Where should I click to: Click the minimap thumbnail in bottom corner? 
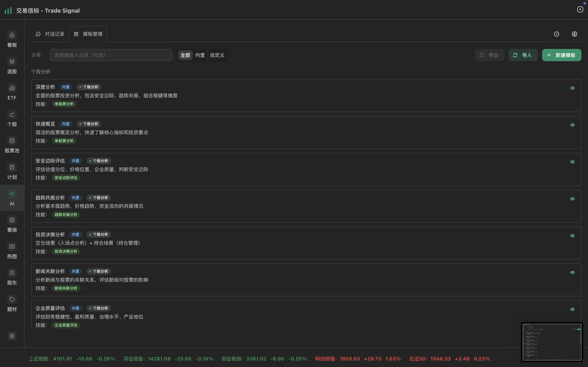(552, 342)
